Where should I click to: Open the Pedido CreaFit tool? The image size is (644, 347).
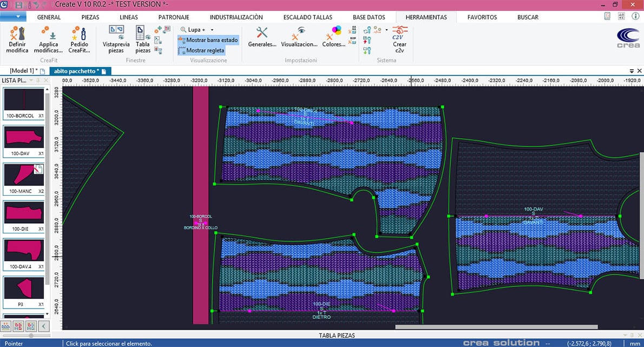point(79,39)
